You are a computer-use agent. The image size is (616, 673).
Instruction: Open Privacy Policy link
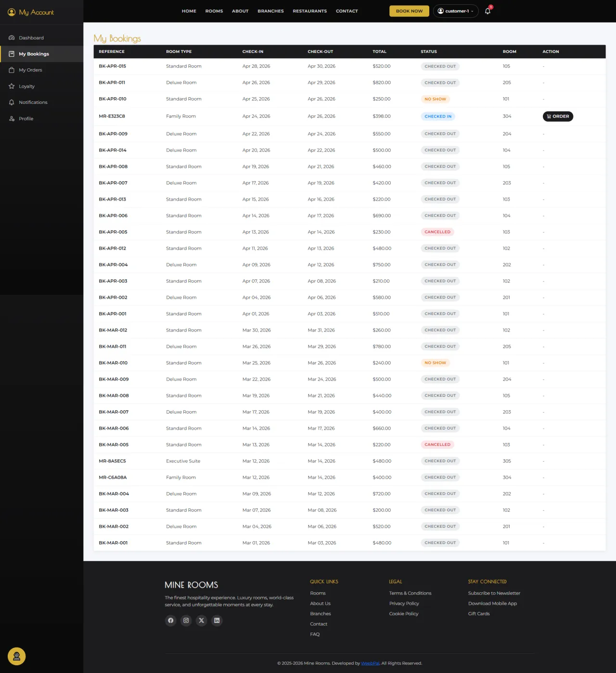pos(404,603)
